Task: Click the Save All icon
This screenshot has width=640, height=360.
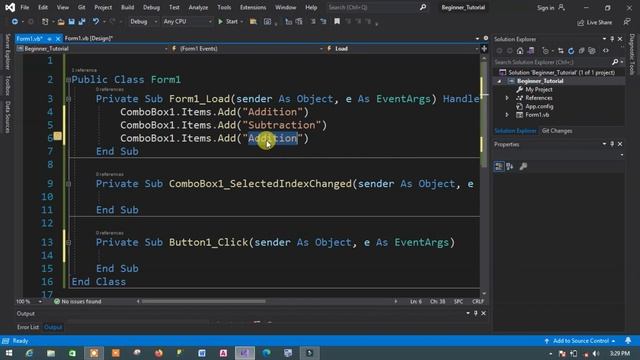Action: 82,22
